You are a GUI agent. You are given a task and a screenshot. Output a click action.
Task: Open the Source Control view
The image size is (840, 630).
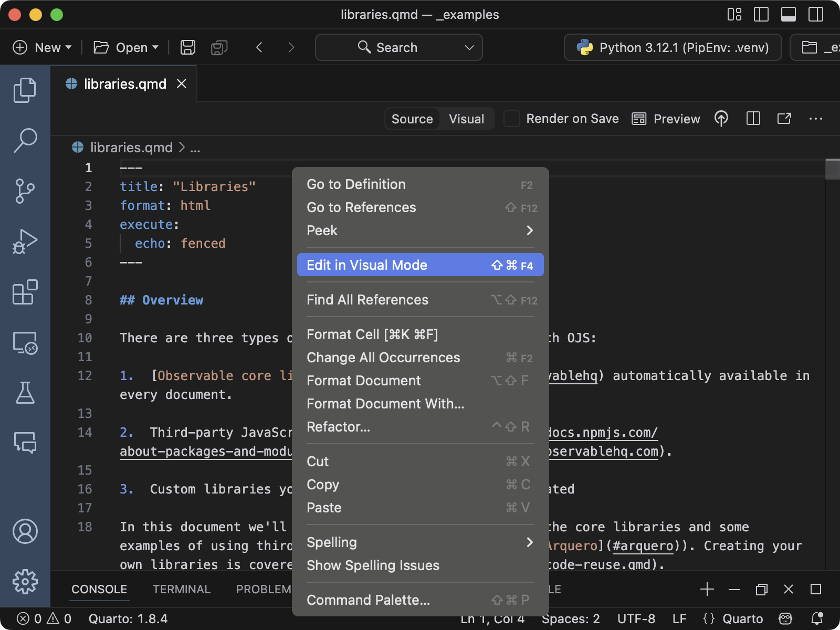(25, 191)
